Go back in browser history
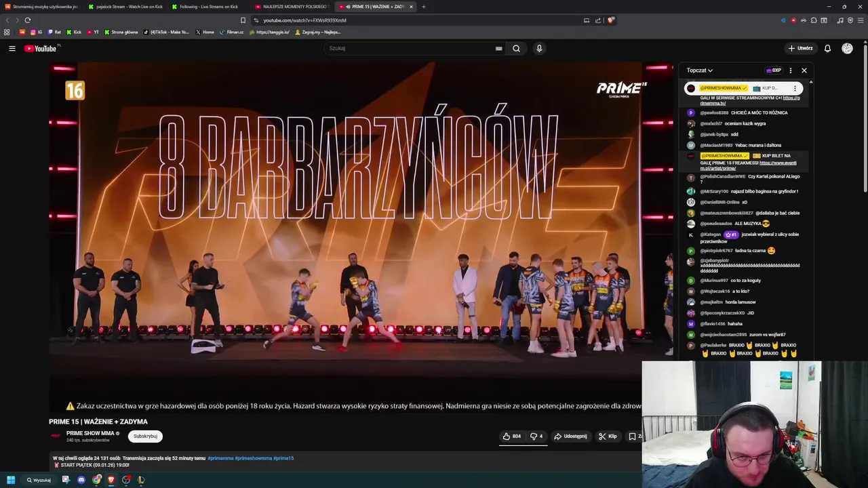This screenshot has height=488, width=868. pos(7,20)
